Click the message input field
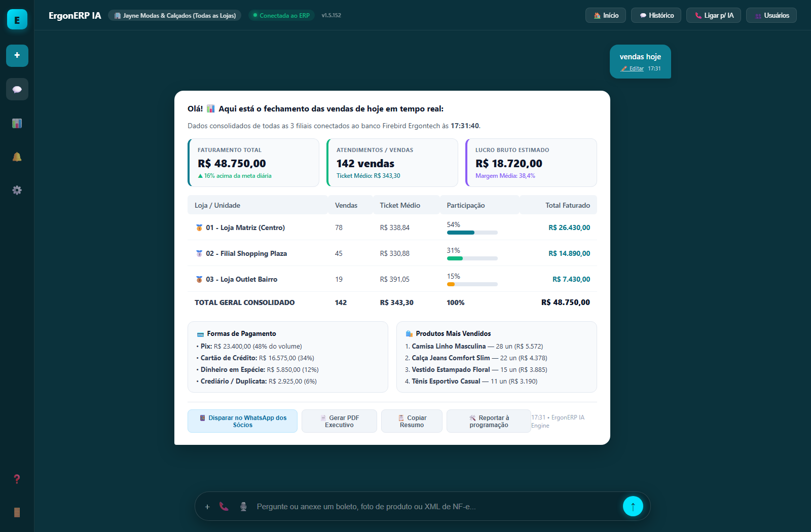 (x=436, y=507)
